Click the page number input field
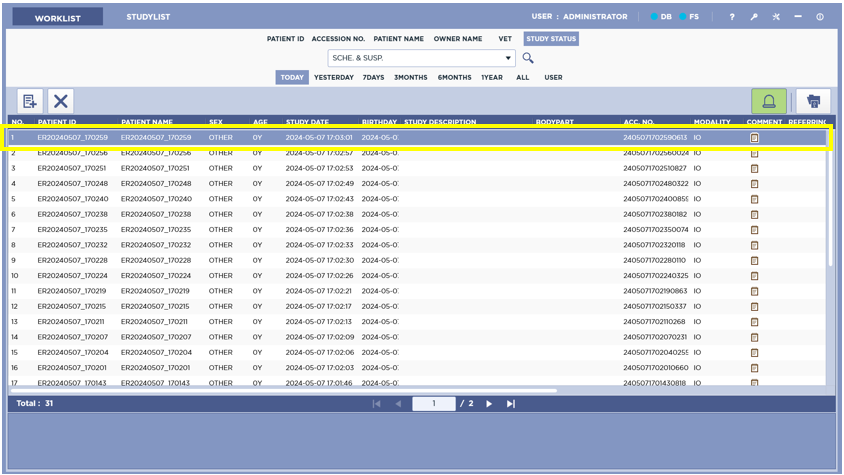844x475 pixels. pyautogui.click(x=434, y=404)
